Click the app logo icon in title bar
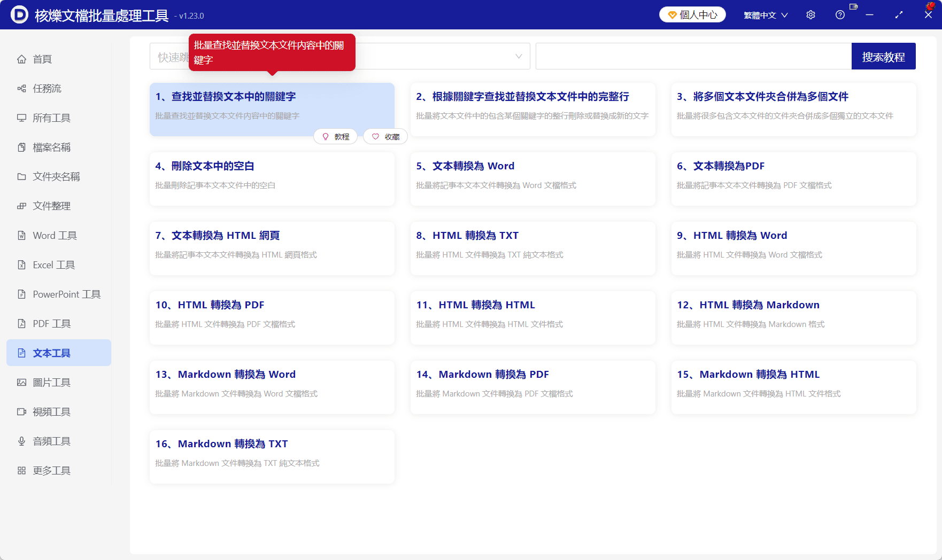The image size is (942, 560). tap(19, 14)
